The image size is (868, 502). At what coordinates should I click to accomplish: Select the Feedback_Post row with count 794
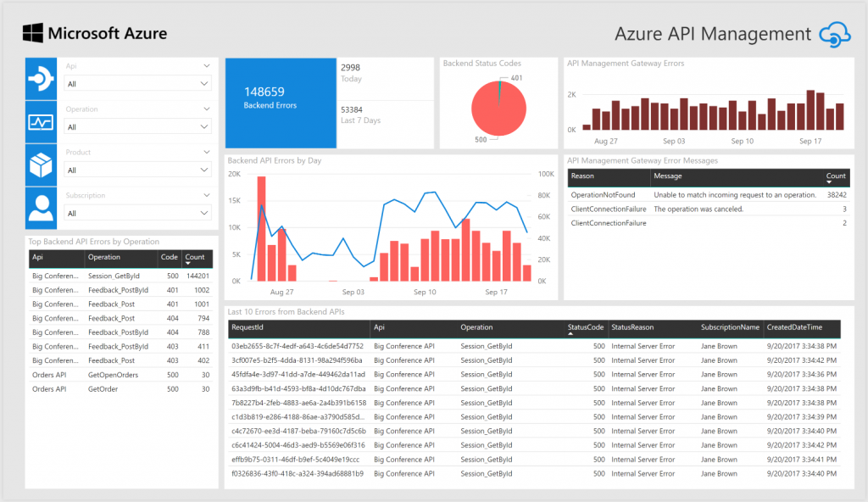pos(120,318)
